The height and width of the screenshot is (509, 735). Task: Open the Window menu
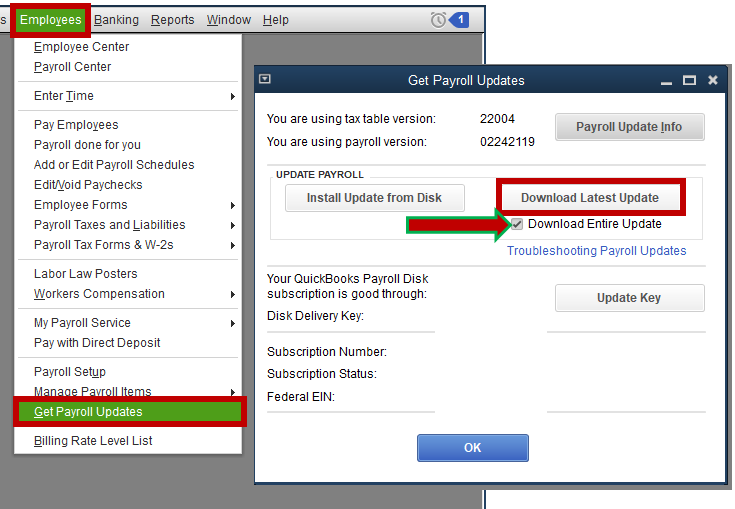(x=229, y=20)
